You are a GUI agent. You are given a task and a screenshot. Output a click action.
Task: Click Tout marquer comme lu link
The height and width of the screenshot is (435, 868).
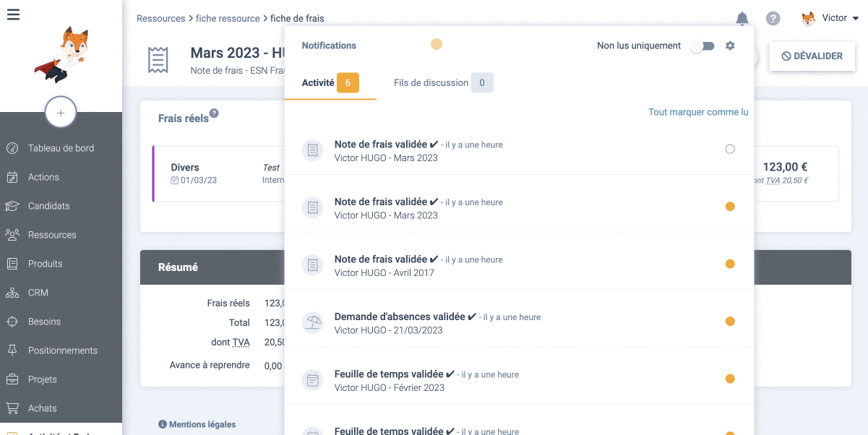(697, 112)
